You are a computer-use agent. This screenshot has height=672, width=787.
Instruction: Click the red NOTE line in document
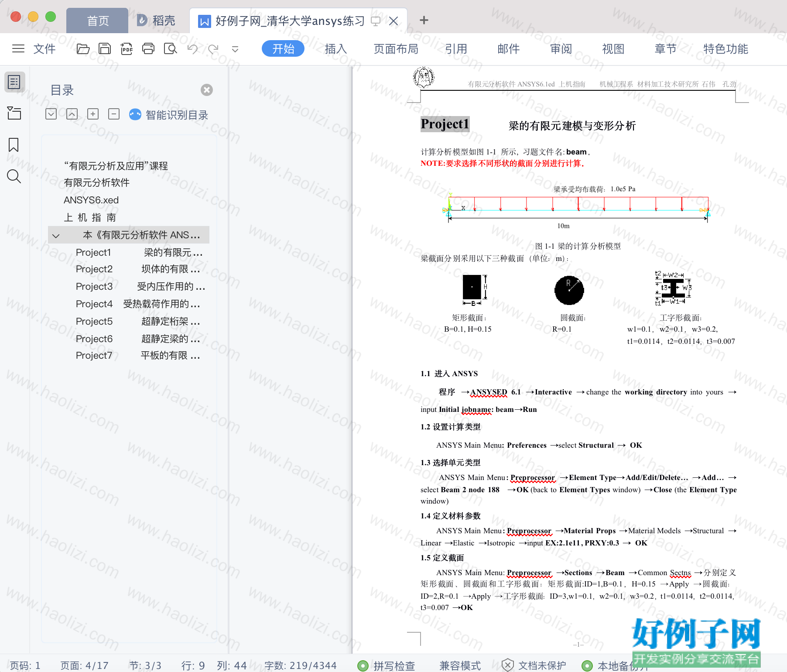(503, 163)
